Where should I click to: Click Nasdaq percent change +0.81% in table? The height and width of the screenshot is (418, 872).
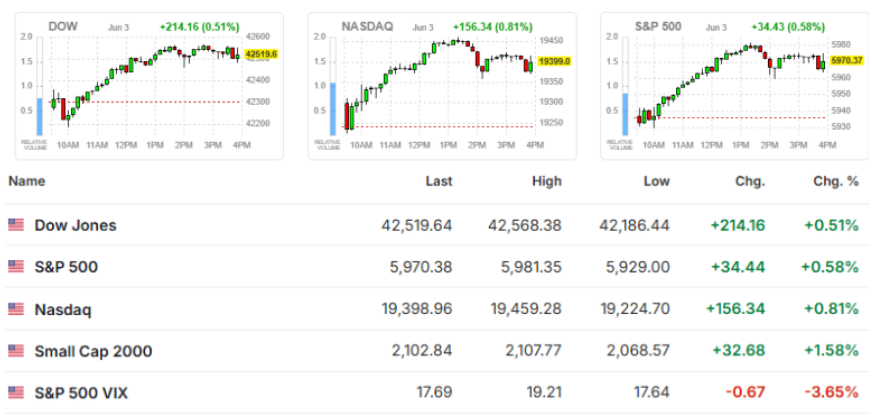click(830, 309)
